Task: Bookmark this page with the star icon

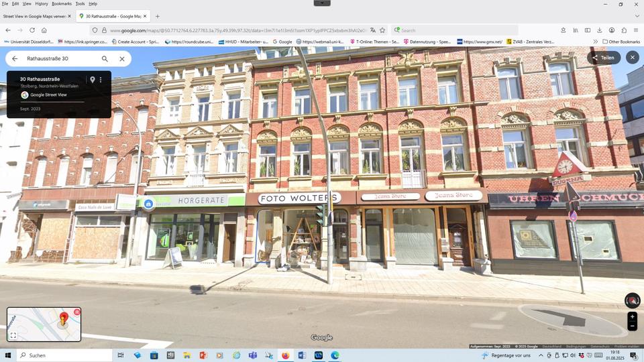Action: point(382,30)
